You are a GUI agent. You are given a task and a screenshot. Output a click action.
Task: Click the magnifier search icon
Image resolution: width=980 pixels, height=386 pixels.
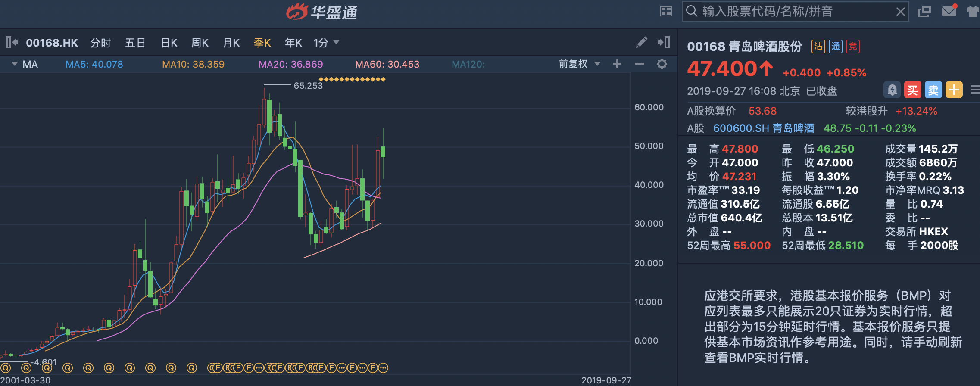point(692,11)
